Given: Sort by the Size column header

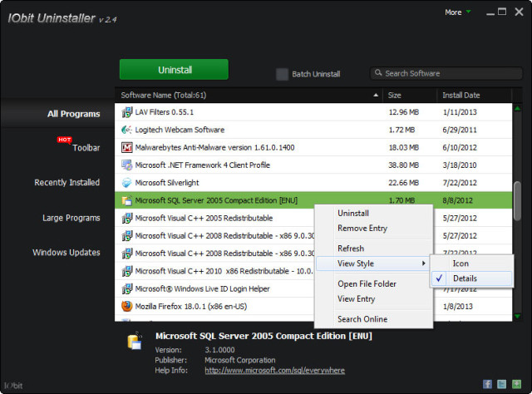Looking at the screenshot, I should [410, 96].
